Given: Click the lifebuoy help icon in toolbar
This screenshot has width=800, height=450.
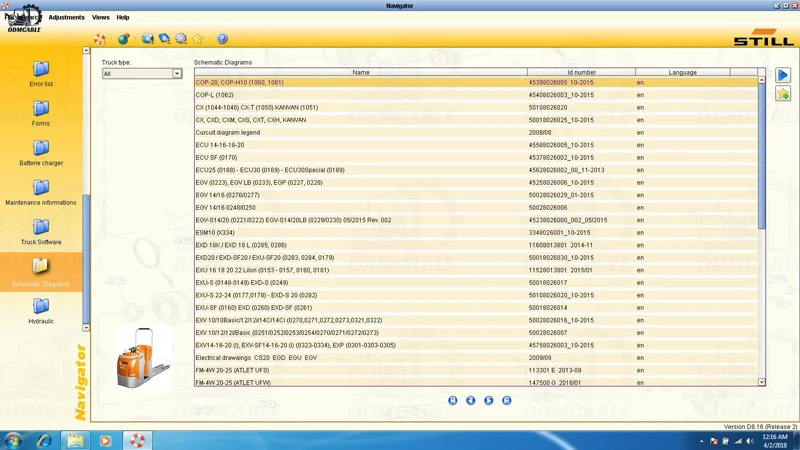Looking at the screenshot, I should [x=100, y=39].
